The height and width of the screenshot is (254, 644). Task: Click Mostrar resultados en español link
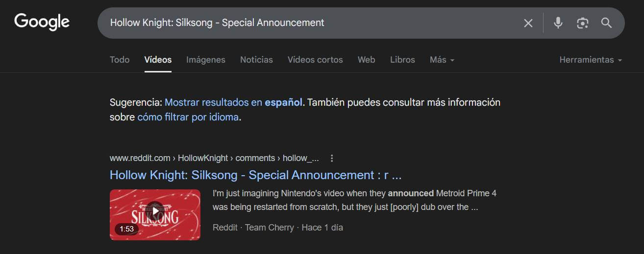[233, 102]
